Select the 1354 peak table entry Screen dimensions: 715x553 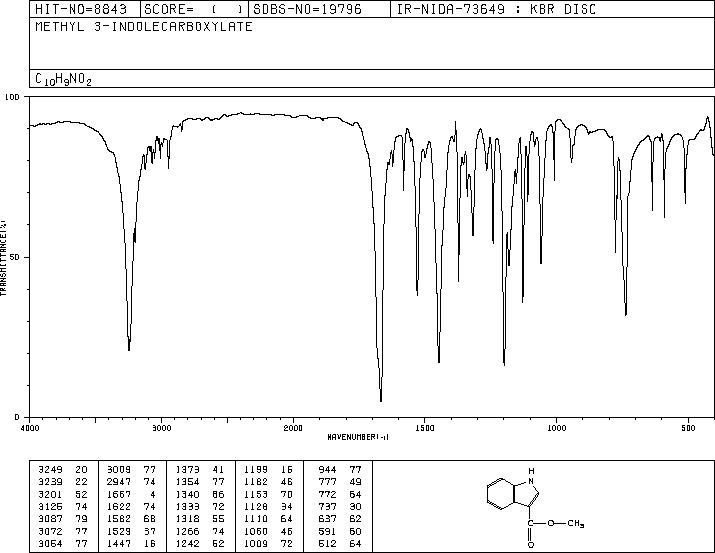[x=200, y=482]
